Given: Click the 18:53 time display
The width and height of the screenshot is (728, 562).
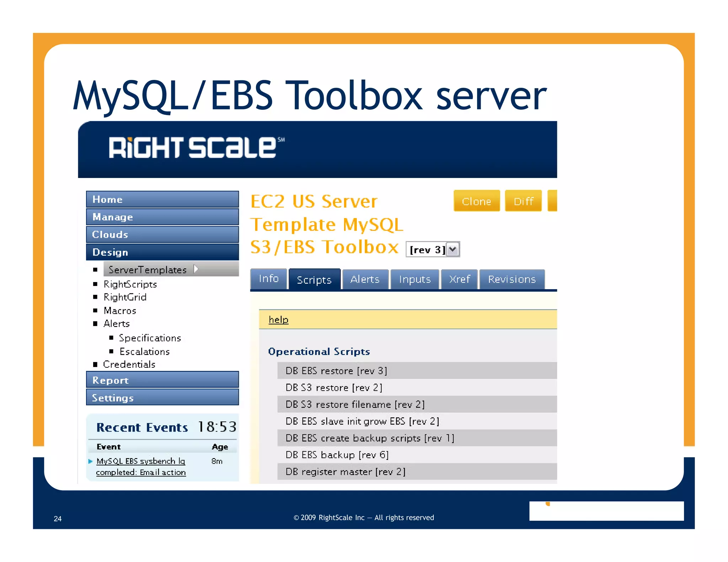Looking at the screenshot, I should point(217,427).
